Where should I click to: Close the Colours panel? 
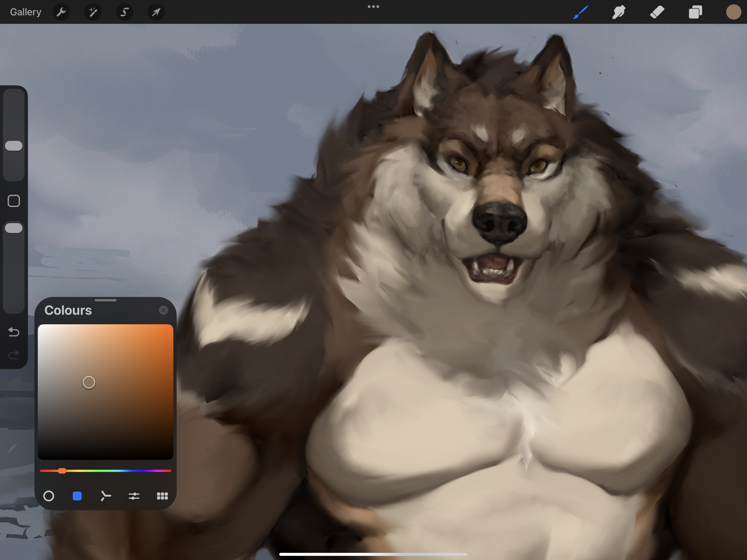163,310
